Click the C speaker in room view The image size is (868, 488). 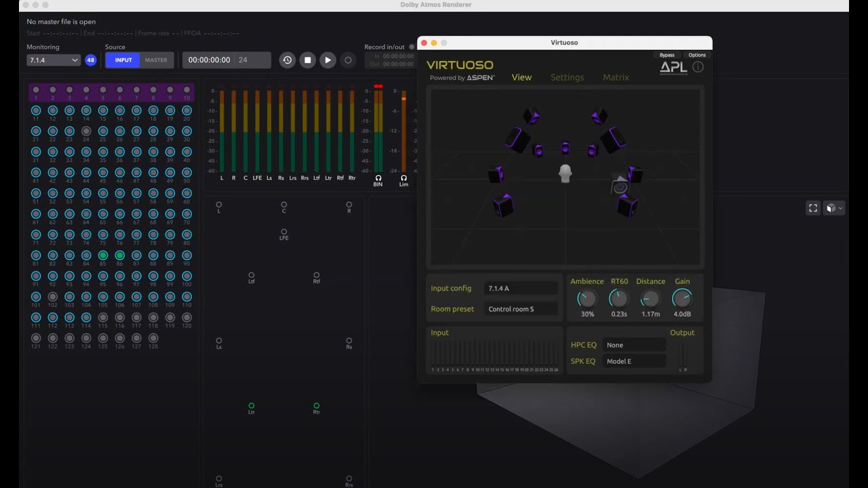tap(284, 205)
